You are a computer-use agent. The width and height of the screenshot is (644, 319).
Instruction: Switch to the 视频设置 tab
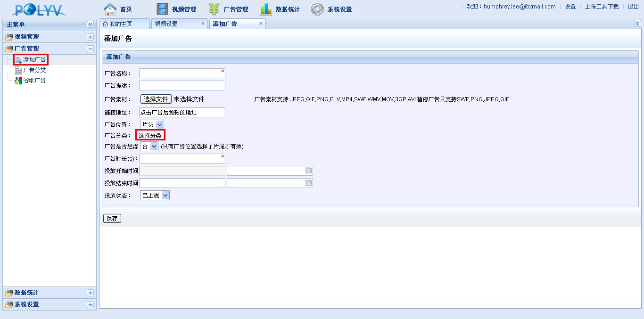click(x=166, y=24)
